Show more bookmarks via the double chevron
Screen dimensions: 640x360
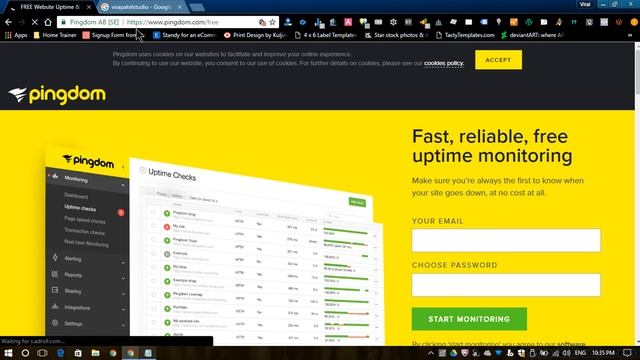click(630, 36)
